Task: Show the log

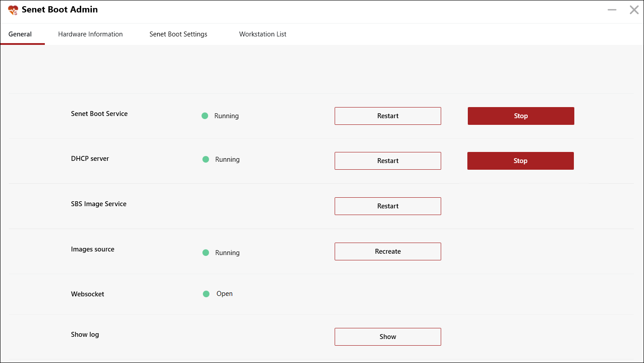Action: (x=388, y=337)
